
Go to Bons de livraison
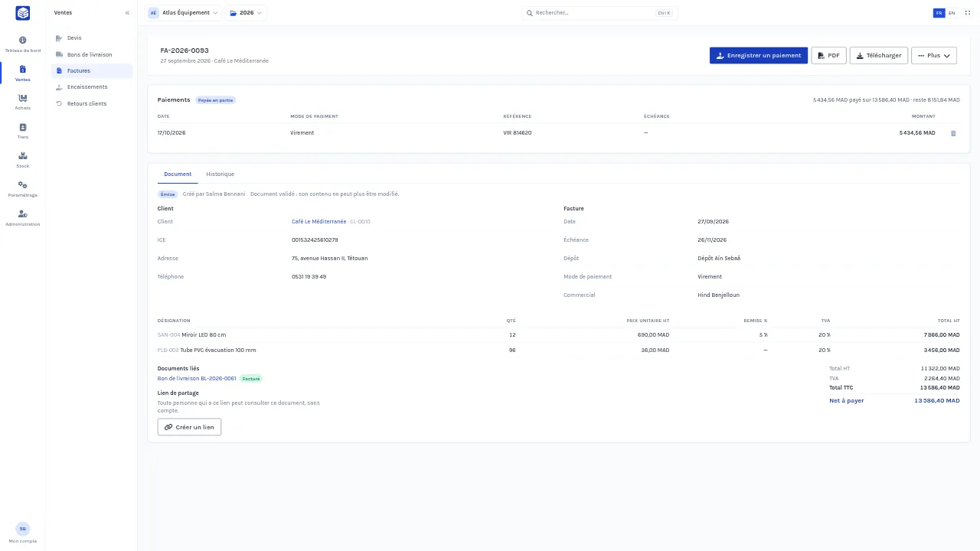(x=91, y=54)
